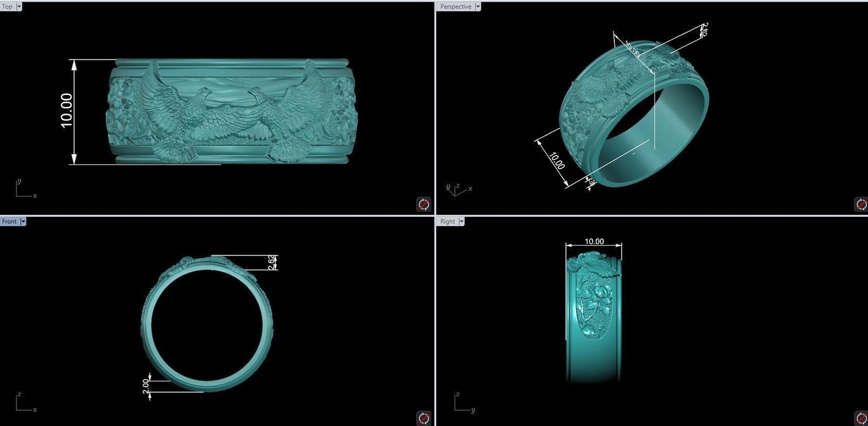
Task: Expand the Perspective viewport menu arrow
Action: click(x=478, y=7)
